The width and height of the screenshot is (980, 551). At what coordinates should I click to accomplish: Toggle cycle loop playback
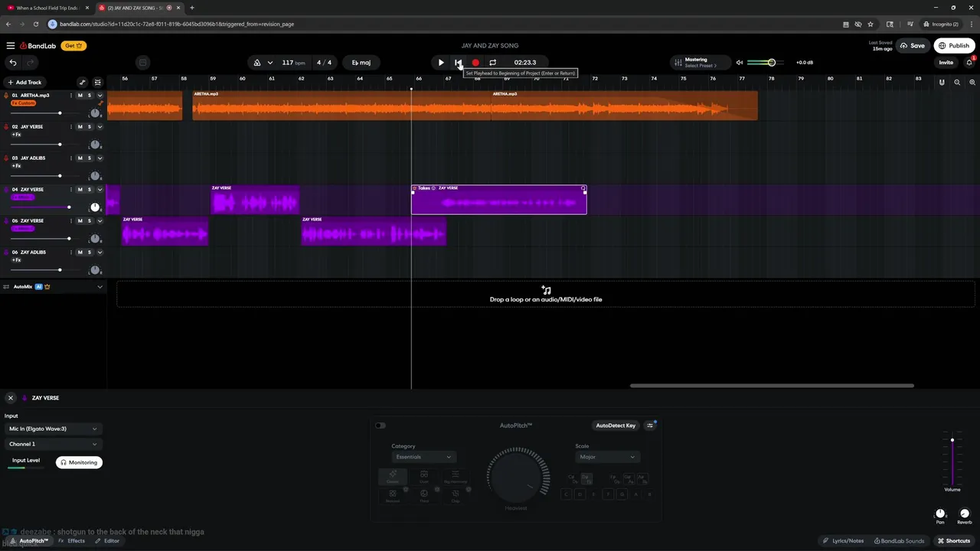pyautogui.click(x=493, y=63)
